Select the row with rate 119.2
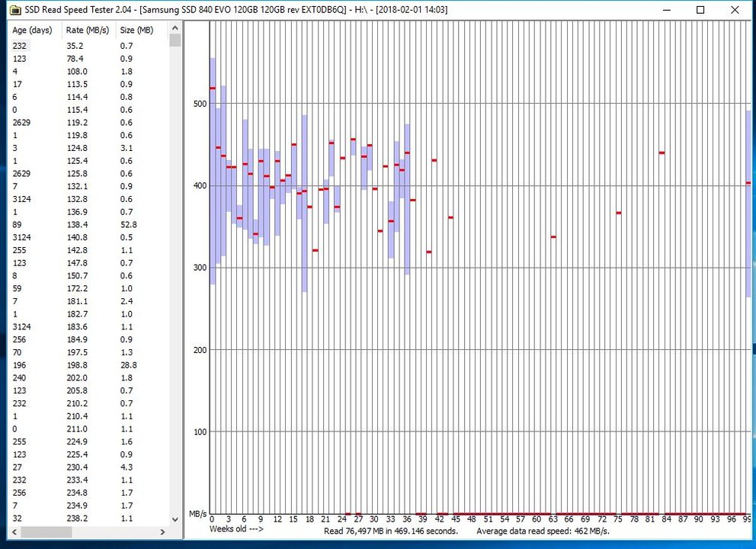The height and width of the screenshot is (549, 756). pos(89,123)
